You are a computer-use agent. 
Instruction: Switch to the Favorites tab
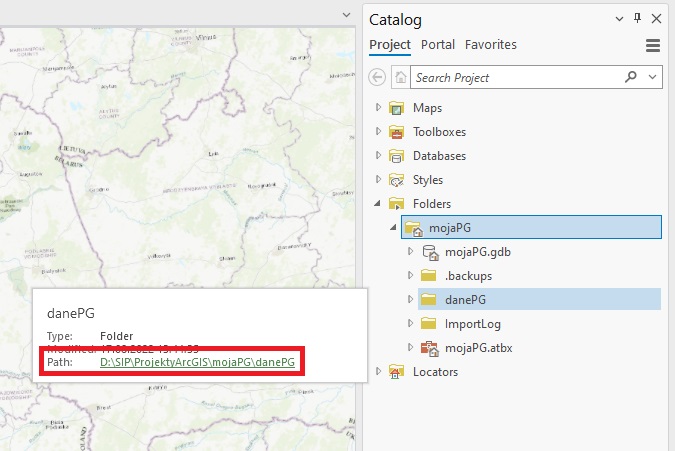(490, 45)
